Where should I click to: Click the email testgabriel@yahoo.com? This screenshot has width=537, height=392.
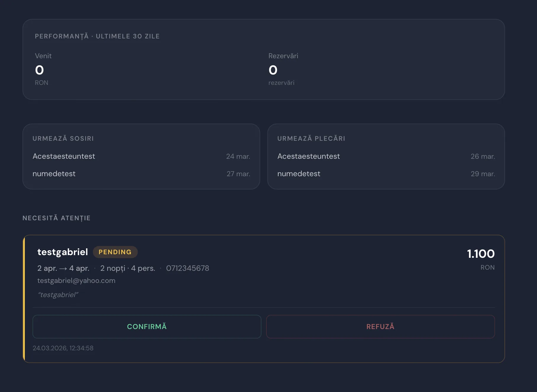tap(76, 281)
